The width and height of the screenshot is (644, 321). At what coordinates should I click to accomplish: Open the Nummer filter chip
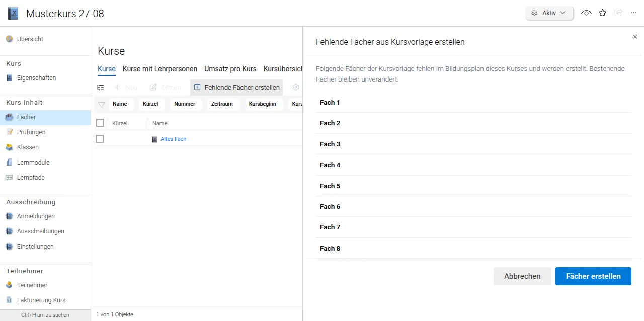point(185,104)
